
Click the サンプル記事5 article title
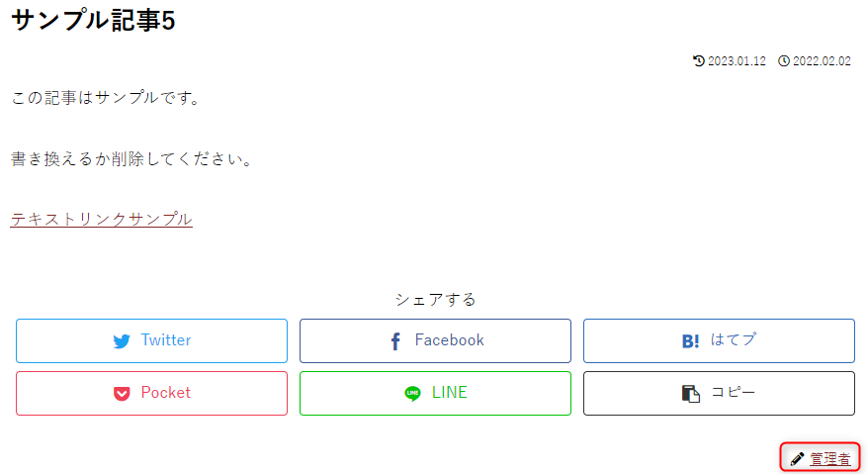coord(93,21)
